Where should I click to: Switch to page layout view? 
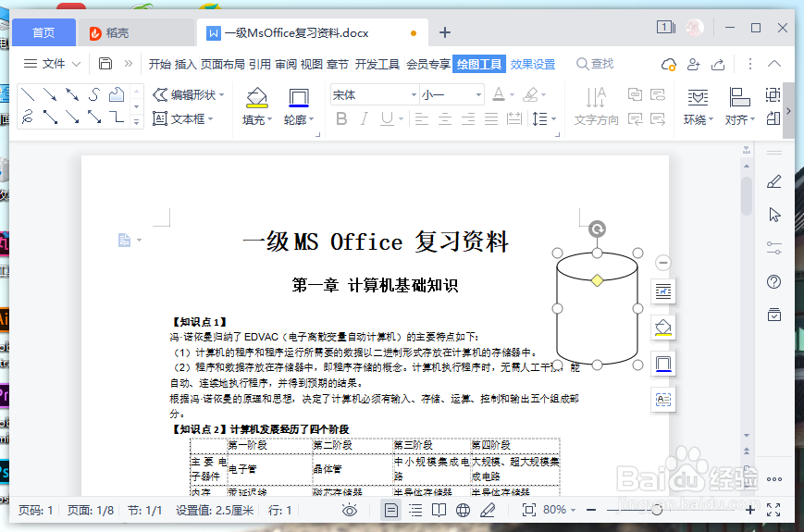391,510
